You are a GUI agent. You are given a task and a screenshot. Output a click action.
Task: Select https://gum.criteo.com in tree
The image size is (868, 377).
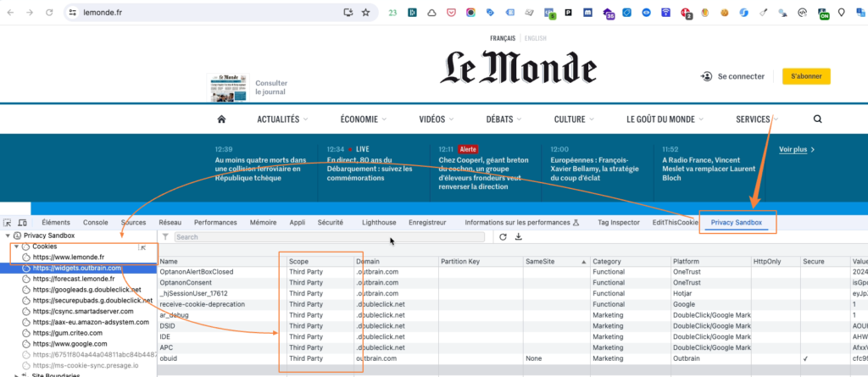pos(67,333)
